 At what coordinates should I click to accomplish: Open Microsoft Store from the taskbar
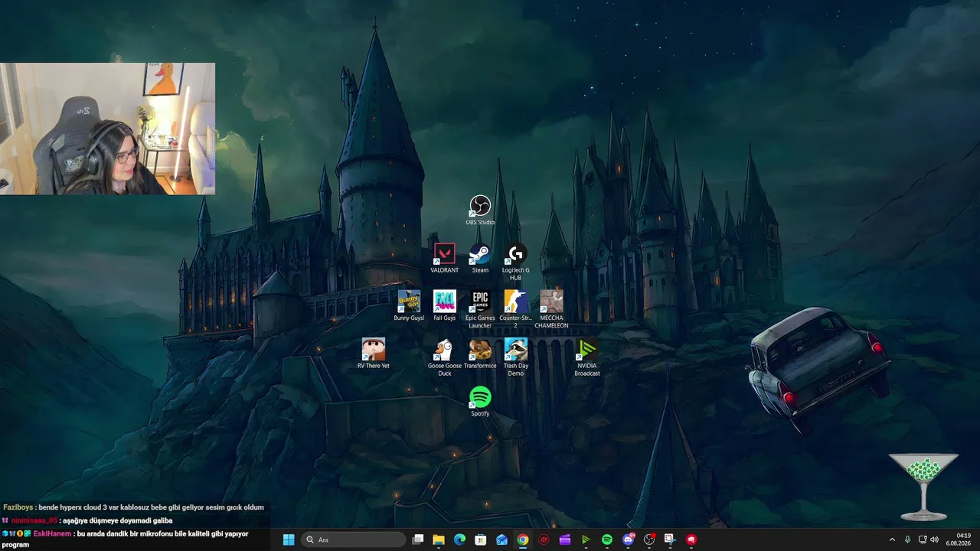click(480, 540)
